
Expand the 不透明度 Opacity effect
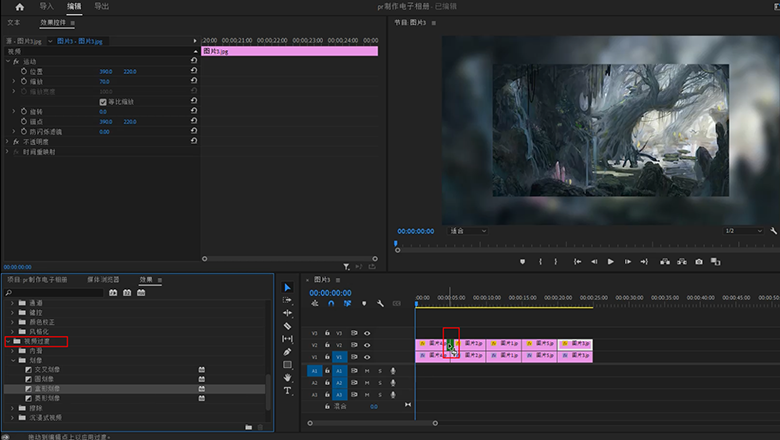[7, 142]
